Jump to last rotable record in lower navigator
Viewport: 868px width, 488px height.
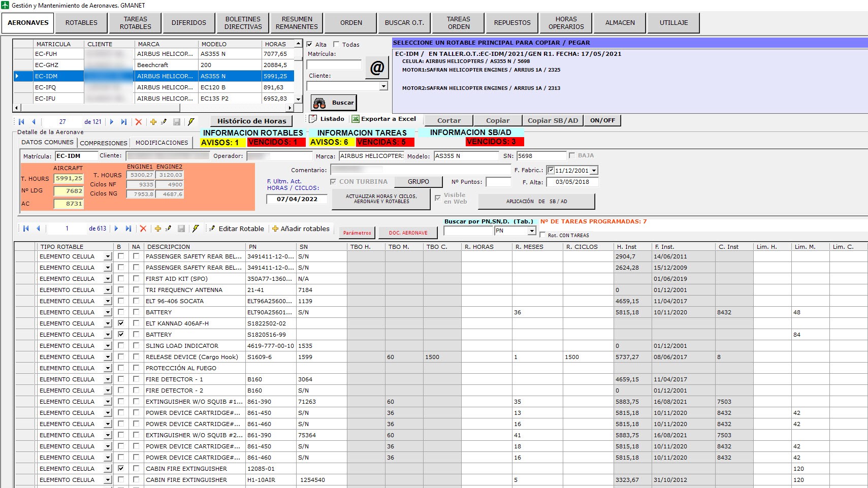128,229
